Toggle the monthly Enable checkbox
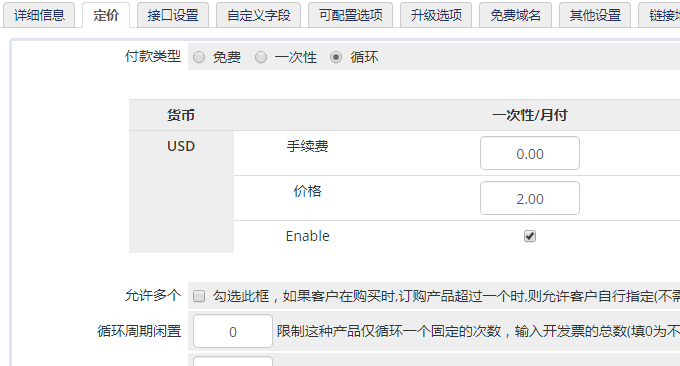 point(530,236)
